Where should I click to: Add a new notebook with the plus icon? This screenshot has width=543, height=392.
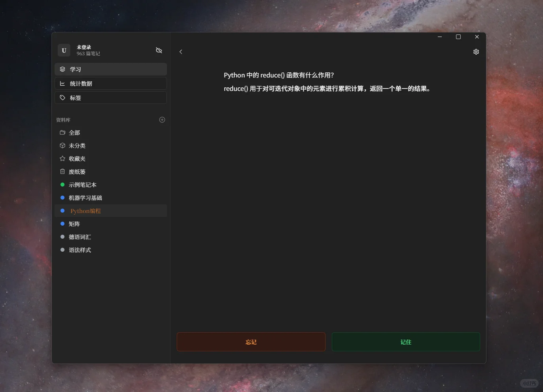[162, 120]
